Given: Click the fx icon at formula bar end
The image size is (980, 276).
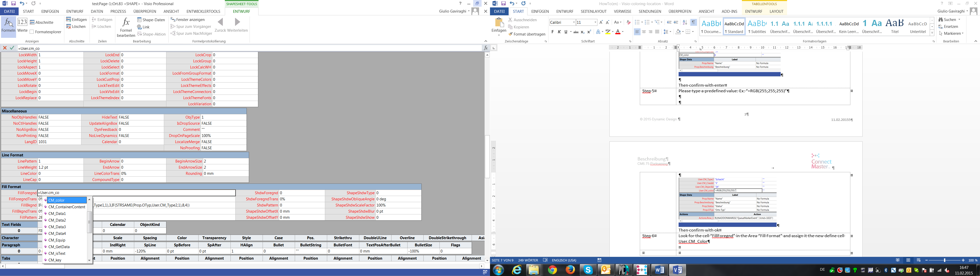Looking at the screenshot, I should (x=486, y=48).
